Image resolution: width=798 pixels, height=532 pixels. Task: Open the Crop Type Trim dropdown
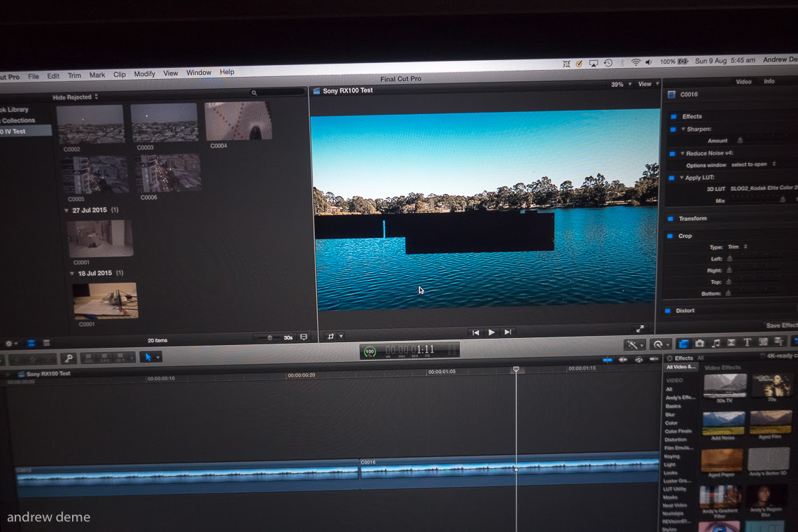[737, 247]
